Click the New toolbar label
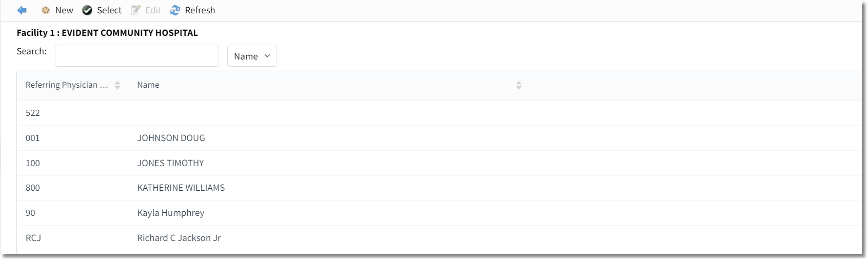This screenshot has height=260, width=868. click(64, 10)
